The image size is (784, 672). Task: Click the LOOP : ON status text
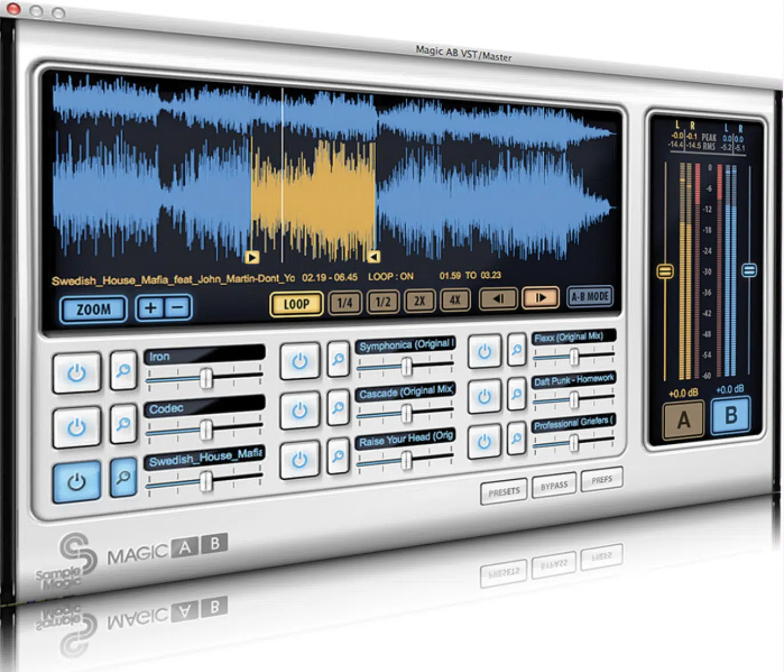point(391,277)
